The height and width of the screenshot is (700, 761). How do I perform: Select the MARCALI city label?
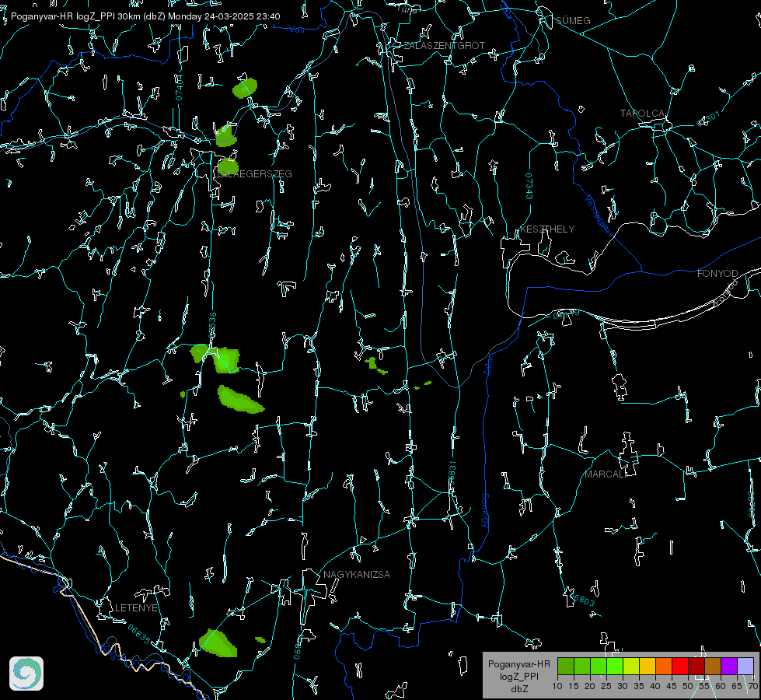[606, 474]
